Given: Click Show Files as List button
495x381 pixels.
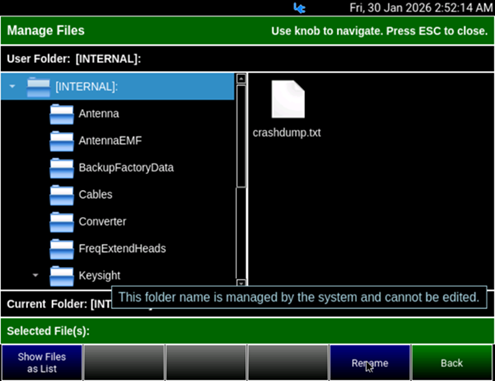Looking at the screenshot, I should click(42, 363).
